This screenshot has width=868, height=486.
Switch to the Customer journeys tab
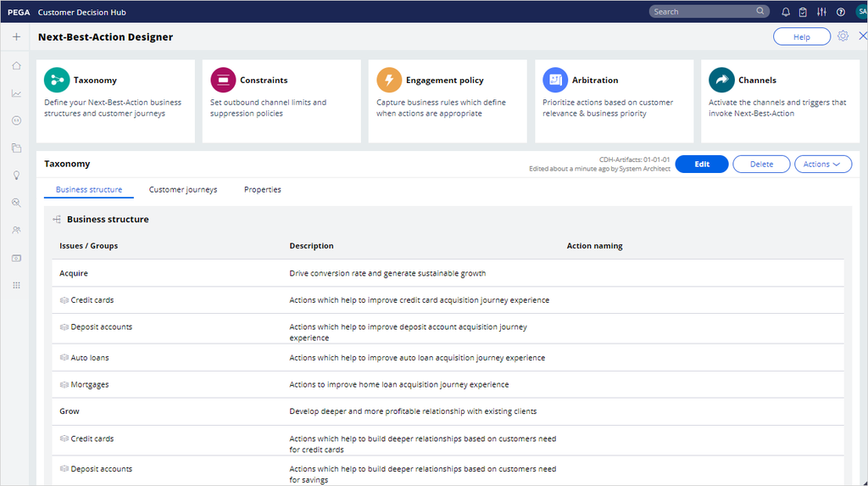183,190
